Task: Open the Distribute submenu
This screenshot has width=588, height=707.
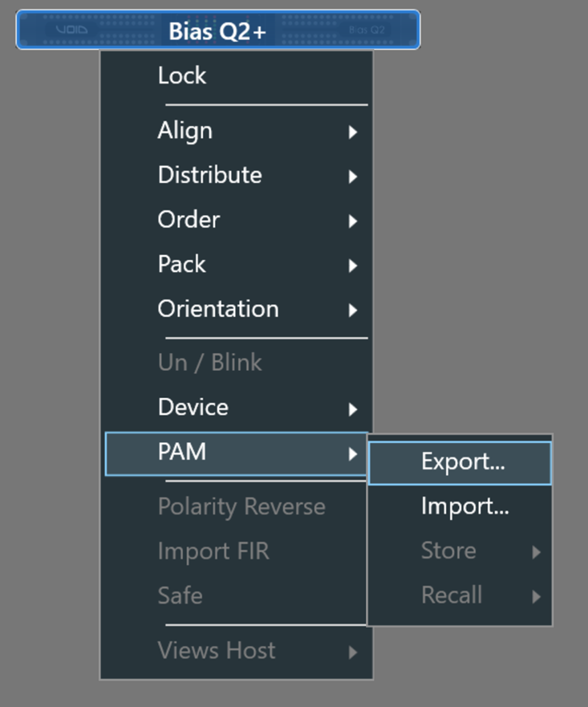Action: coord(209,175)
